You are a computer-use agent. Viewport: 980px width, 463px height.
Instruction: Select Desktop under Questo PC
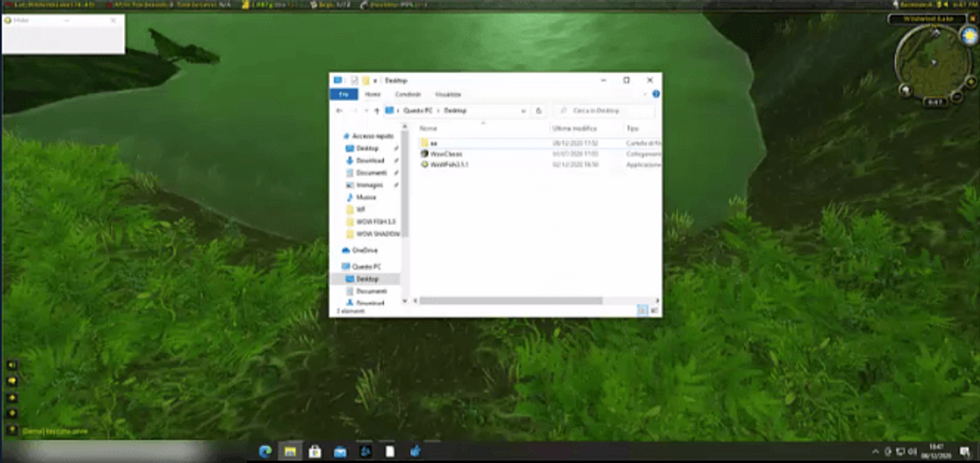367,279
